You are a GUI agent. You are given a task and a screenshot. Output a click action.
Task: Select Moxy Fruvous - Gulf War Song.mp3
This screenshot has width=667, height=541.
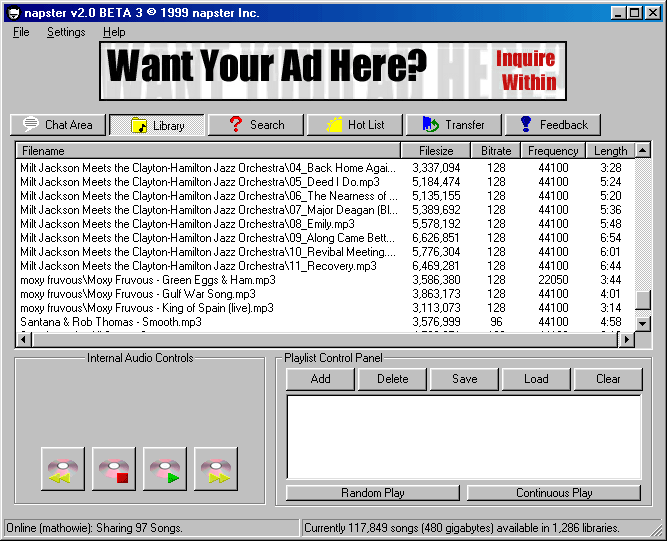coord(325,294)
